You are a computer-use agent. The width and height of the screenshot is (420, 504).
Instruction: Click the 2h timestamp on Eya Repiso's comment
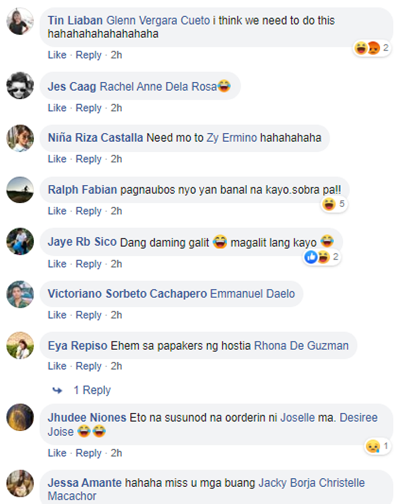116,366
